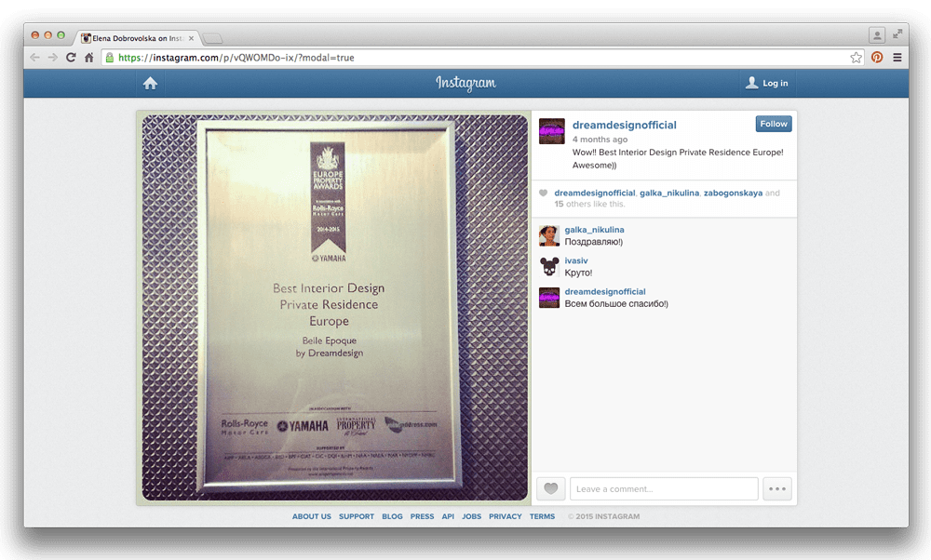This screenshot has width=931, height=560.
Task: Bookmark page with star icon
Action: click(856, 58)
